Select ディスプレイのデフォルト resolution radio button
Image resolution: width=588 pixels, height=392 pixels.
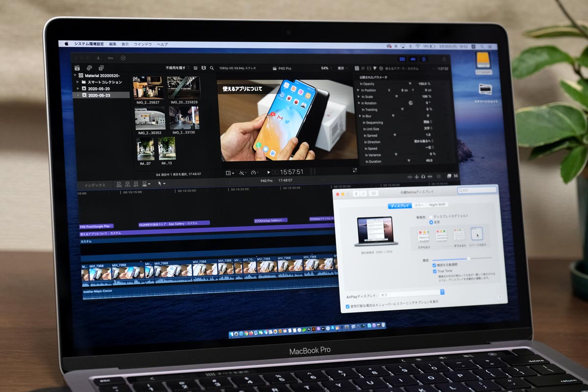click(431, 216)
